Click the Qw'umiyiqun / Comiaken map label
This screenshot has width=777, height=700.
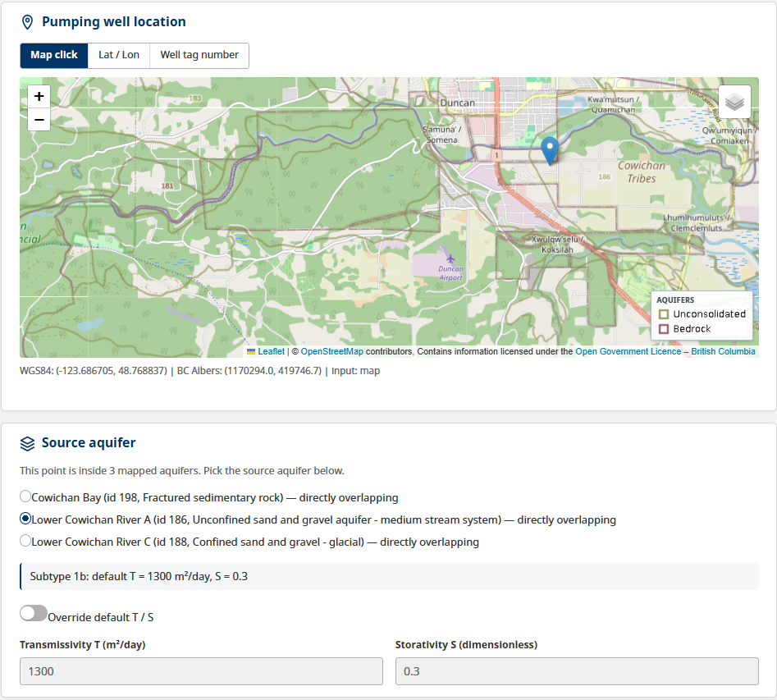729,135
